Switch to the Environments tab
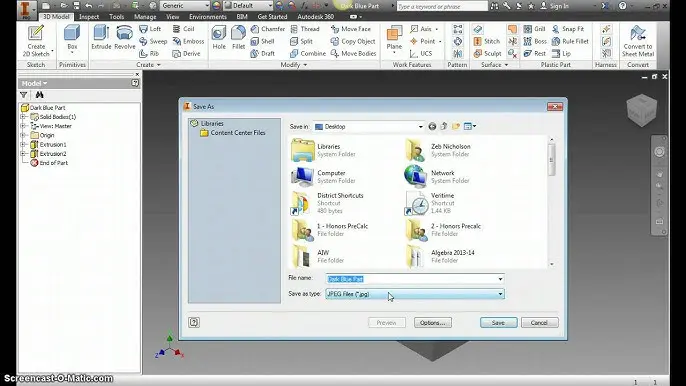This screenshot has height=386, width=686. click(x=208, y=17)
